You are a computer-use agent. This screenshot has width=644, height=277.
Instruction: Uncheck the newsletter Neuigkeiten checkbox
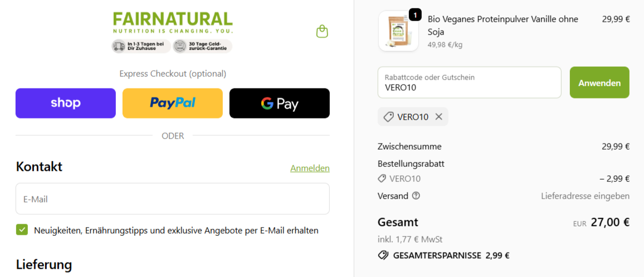coord(22,230)
